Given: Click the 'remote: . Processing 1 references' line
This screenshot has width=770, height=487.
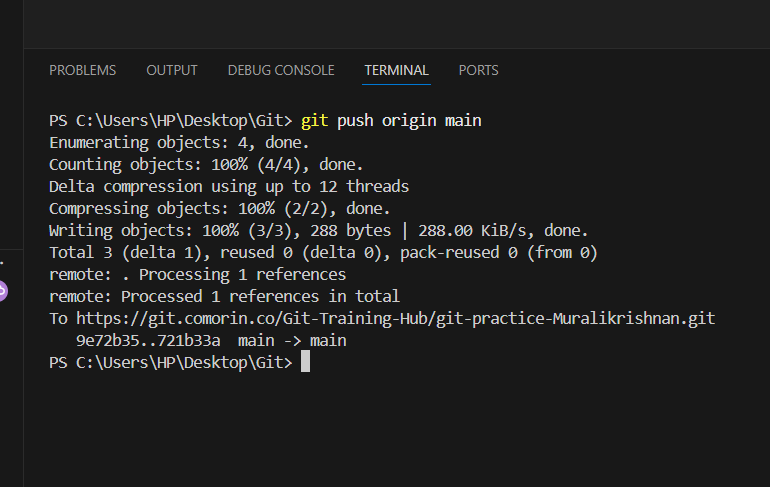Looking at the screenshot, I should point(197,275).
